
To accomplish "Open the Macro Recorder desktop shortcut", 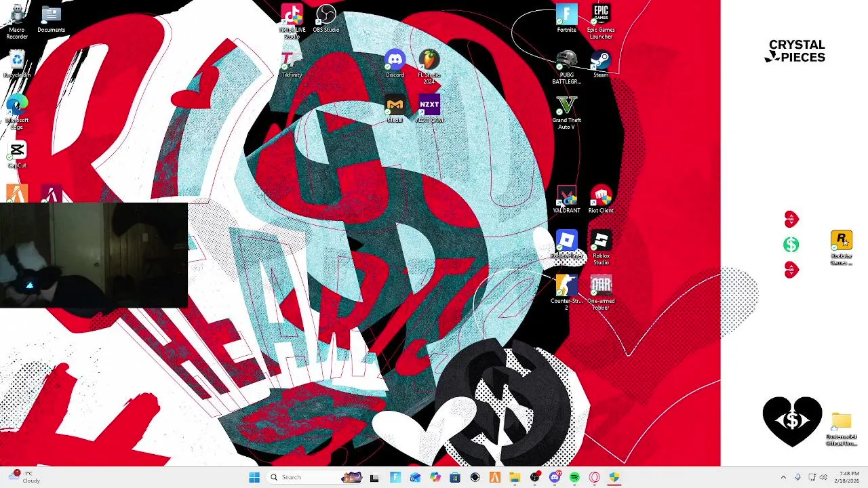I will (17, 21).
